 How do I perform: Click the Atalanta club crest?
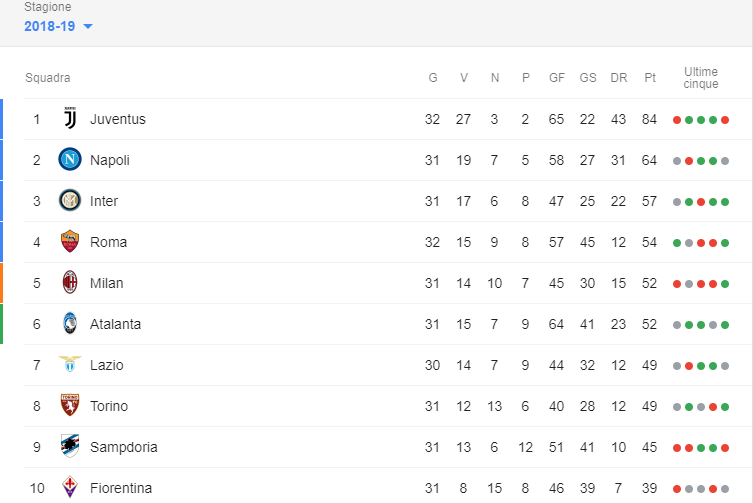click(70, 323)
